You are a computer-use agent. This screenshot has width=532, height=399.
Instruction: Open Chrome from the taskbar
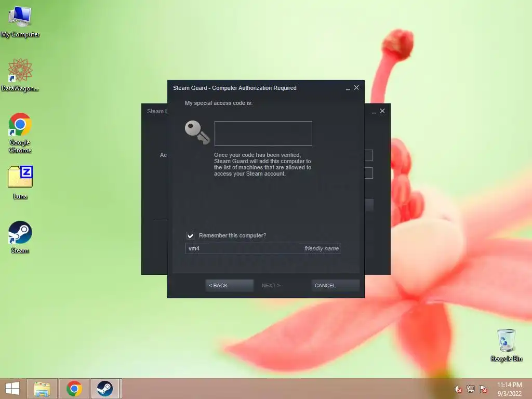pos(74,389)
